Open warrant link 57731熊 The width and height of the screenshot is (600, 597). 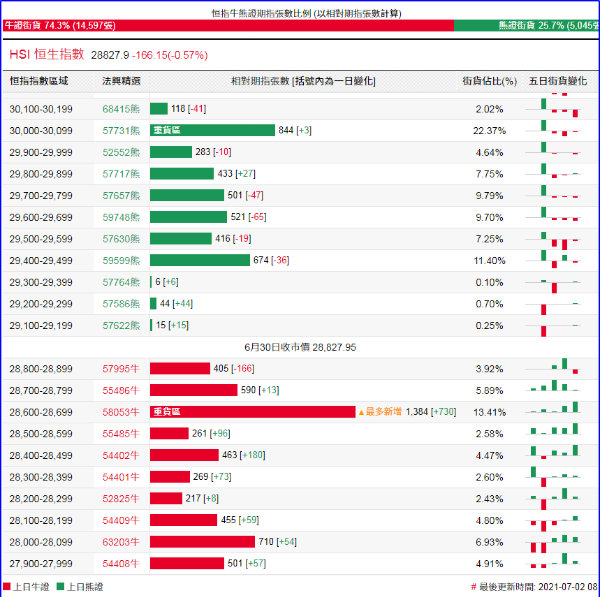click(121, 130)
